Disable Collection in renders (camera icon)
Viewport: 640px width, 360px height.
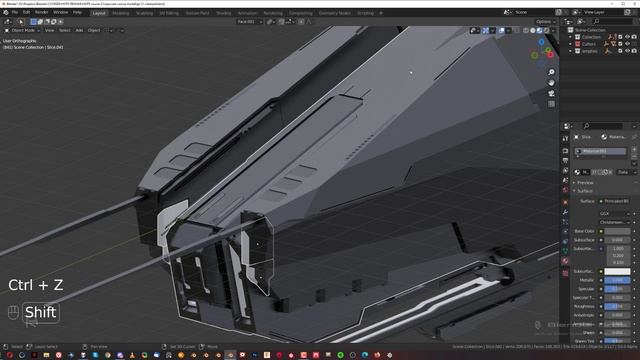pyautogui.click(x=634, y=37)
